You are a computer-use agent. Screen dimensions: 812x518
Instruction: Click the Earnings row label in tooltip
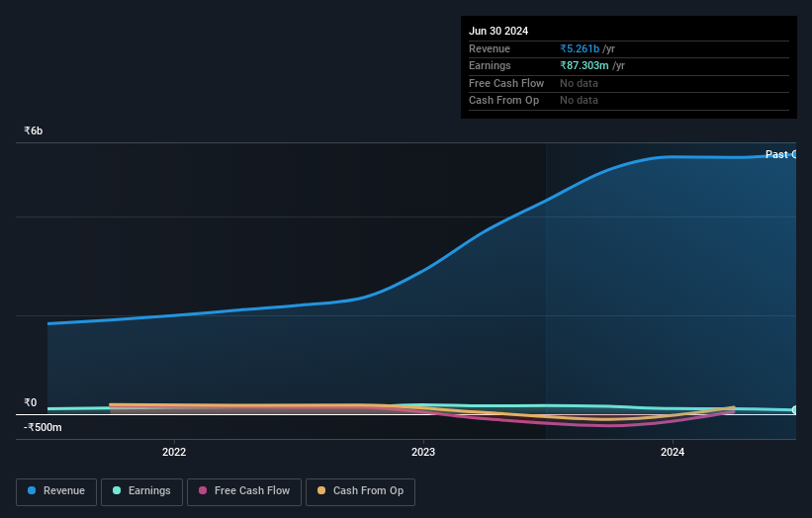point(490,65)
